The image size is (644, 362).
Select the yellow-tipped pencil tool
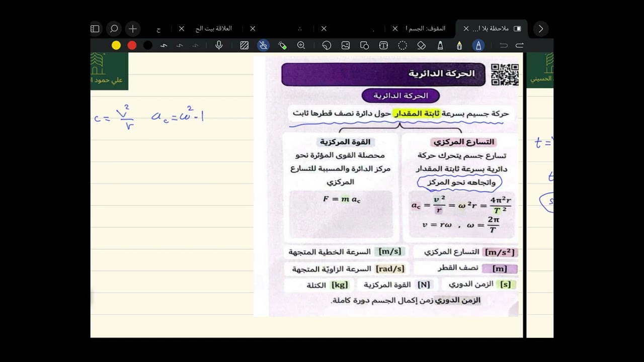tap(459, 45)
